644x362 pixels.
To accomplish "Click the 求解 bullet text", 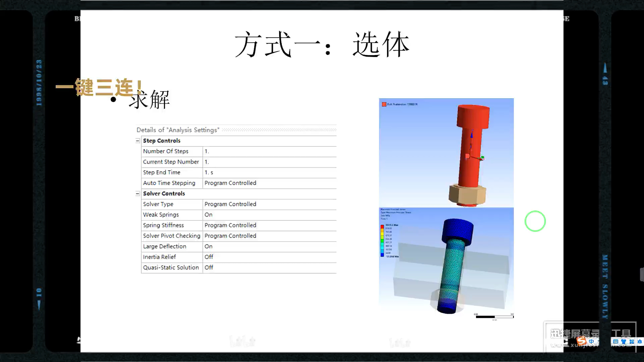I will 149,100.
